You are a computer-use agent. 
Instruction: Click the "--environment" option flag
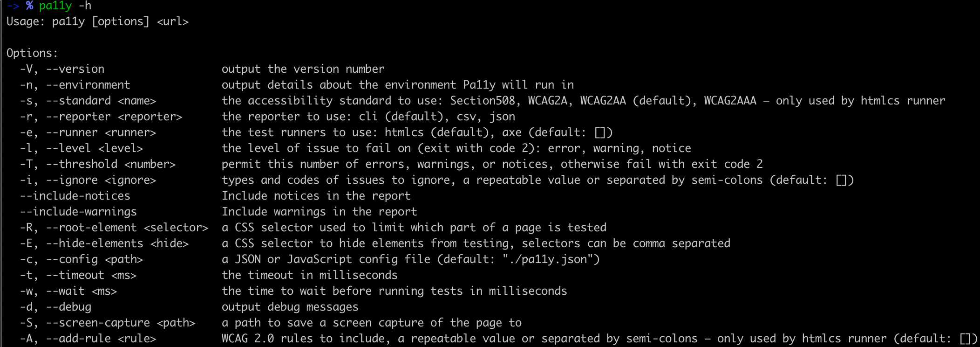(x=88, y=85)
